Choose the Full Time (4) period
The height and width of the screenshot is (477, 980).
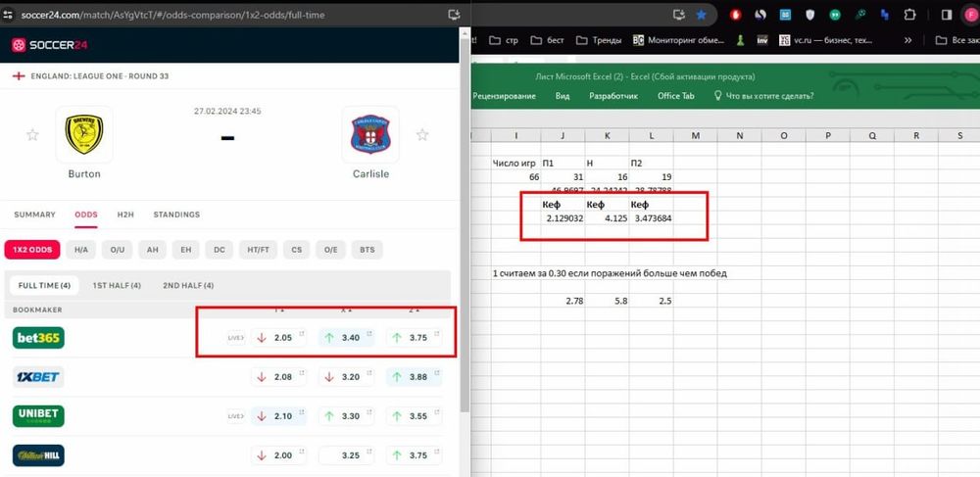click(44, 285)
